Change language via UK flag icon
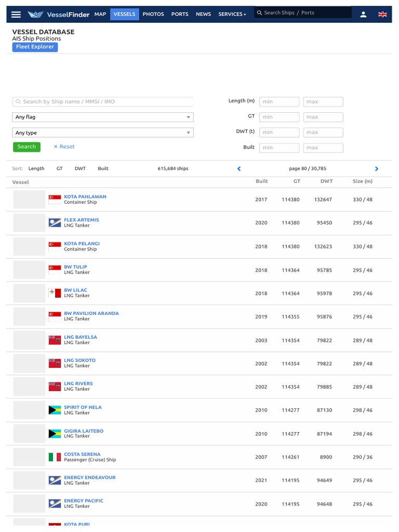399x532 pixels. 382,14
